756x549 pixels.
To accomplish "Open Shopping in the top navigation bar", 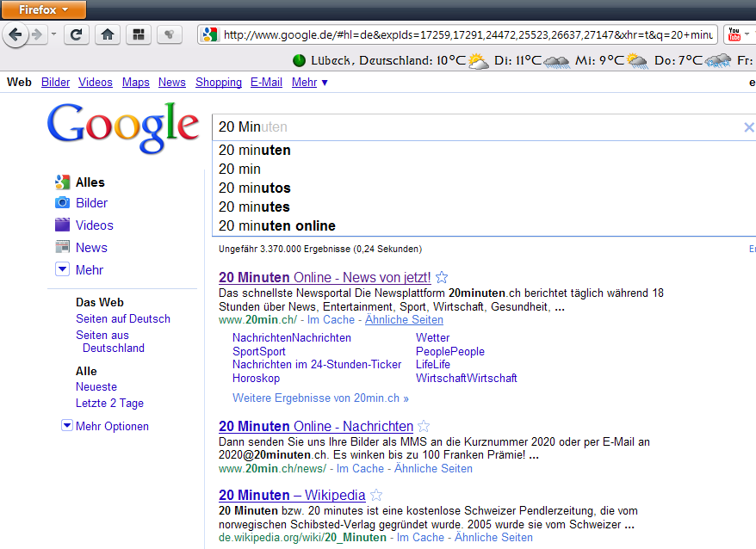I will (219, 83).
